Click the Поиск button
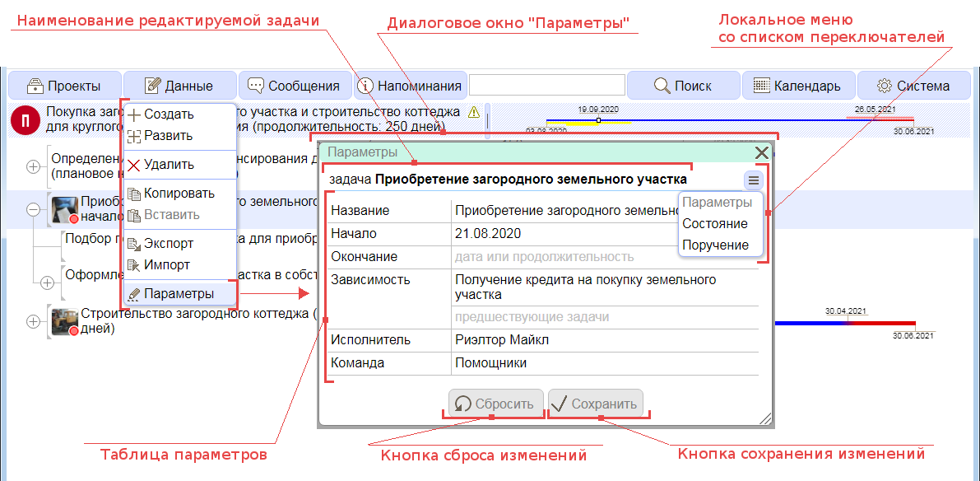The image size is (980, 481). pos(683,86)
